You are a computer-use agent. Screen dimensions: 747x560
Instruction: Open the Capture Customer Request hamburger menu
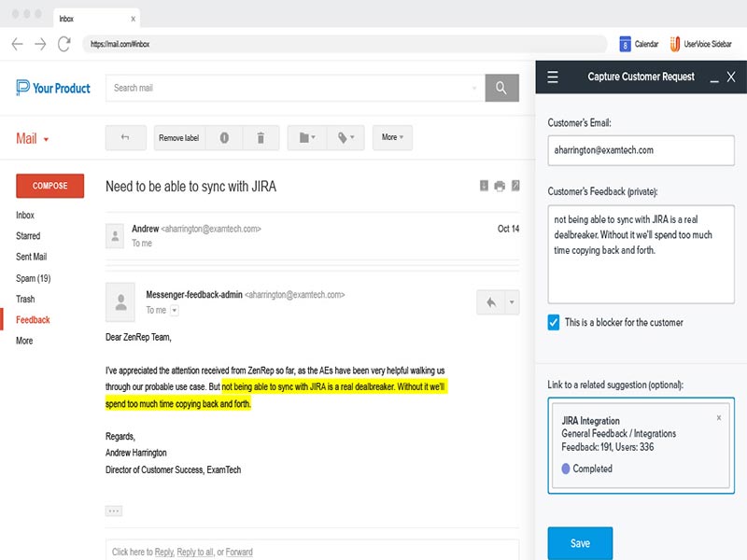pos(553,77)
